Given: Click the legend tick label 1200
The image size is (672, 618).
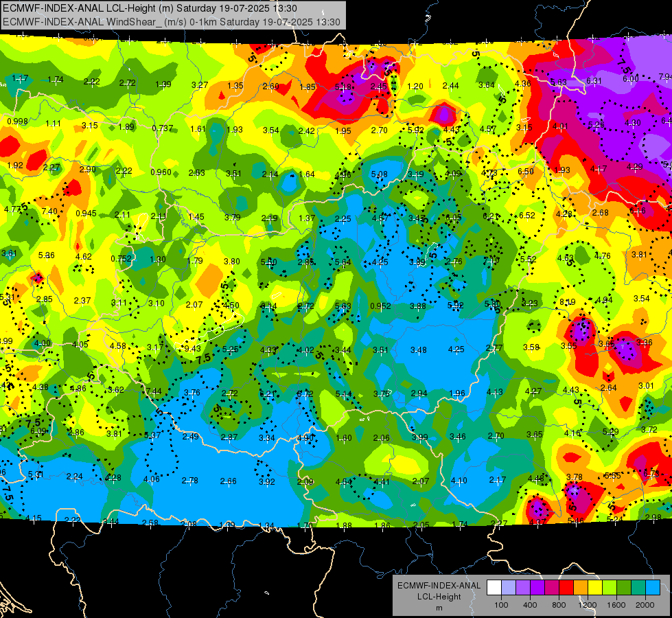Looking at the screenshot, I should click(588, 605).
